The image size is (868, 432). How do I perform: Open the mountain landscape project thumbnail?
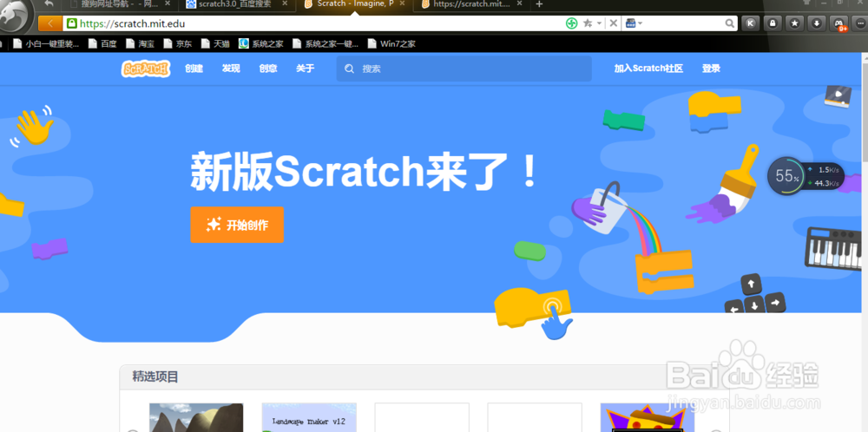196,417
